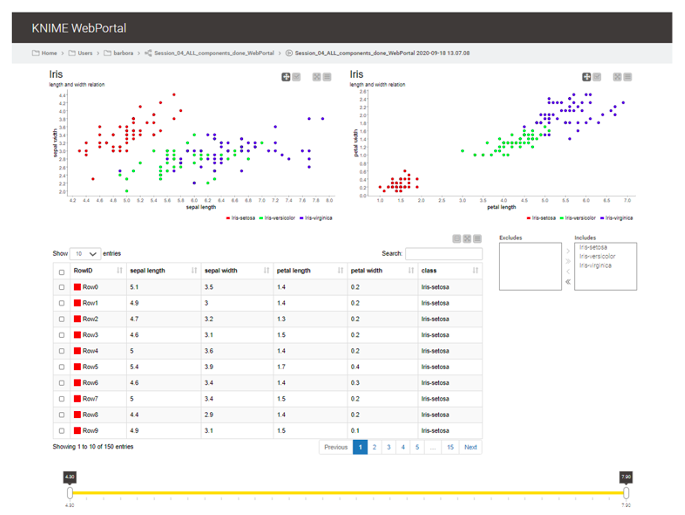Open the settings menu icon on right scatter plot
Screen dimensions: 685x515
(x=629, y=77)
